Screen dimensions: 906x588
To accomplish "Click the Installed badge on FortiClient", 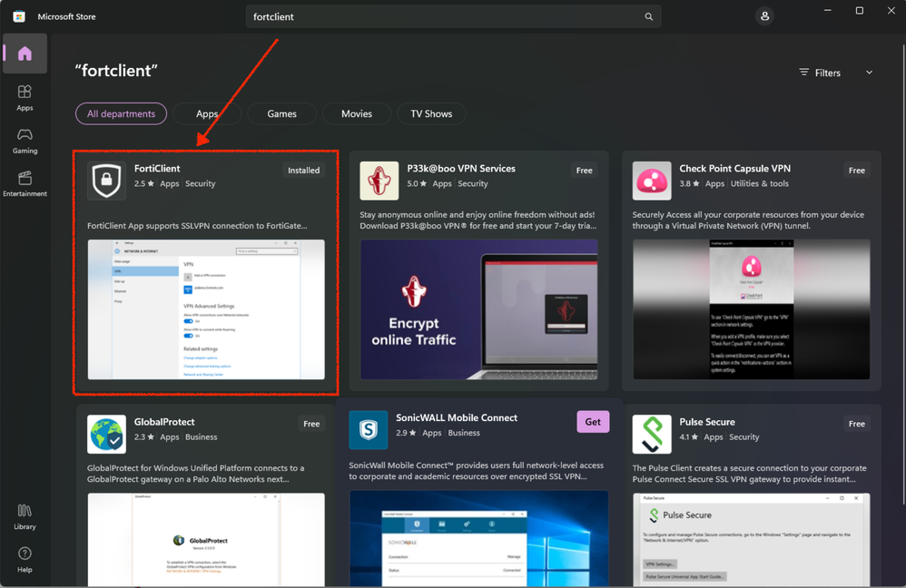I will [304, 171].
